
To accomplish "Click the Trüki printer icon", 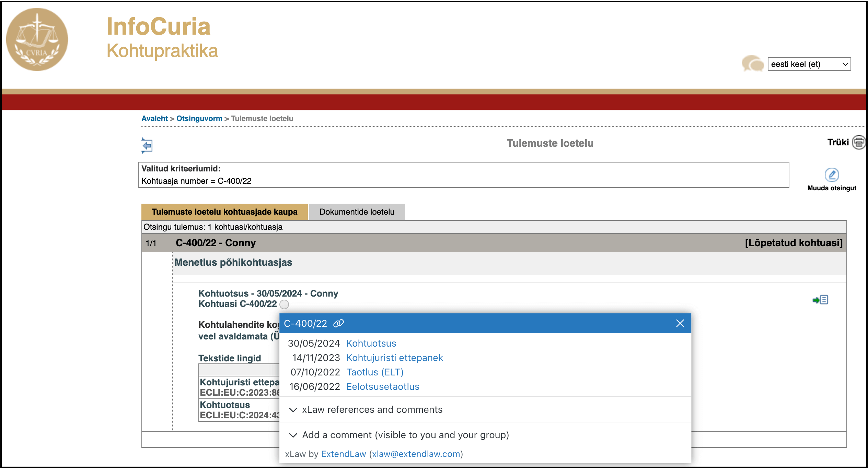I will 859,142.
